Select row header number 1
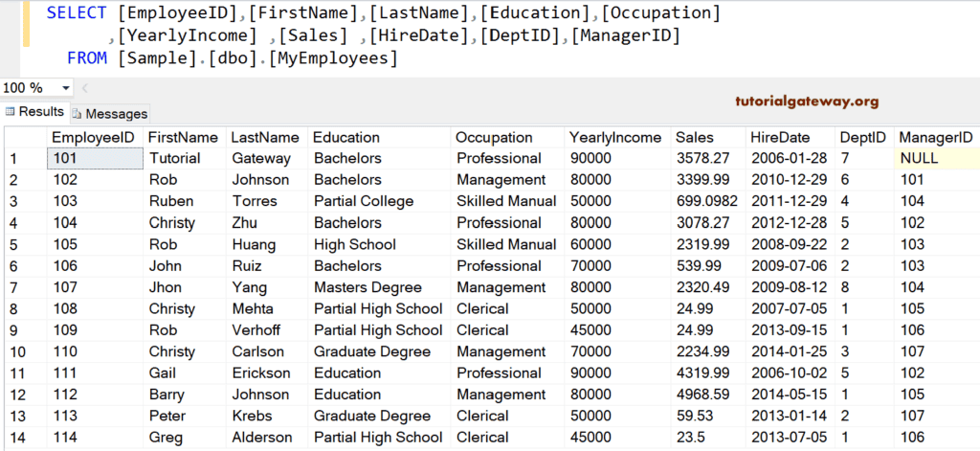This screenshot has width=980, height=451. 25,158
